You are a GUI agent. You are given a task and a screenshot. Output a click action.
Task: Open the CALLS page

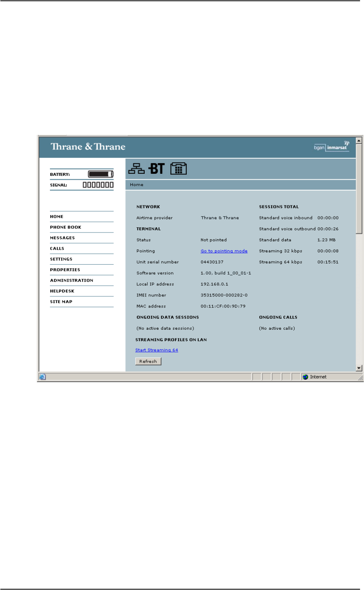pyautogui.click(x=57, y=249)
